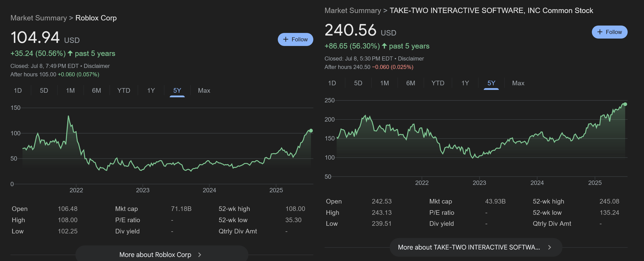Click Take-Two Open value 242.53
The width and height of the screenshot is (644, 261).
coord(382,201)
